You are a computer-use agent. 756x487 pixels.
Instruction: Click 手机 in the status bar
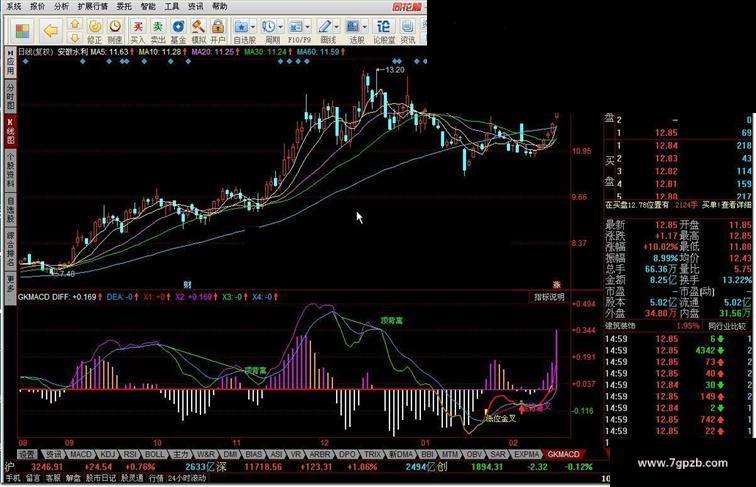click(13, 478)
